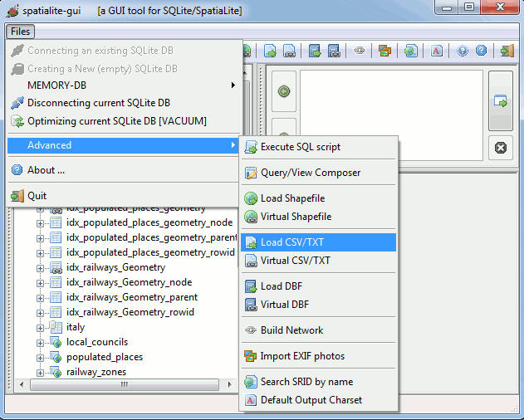Click the green back-arrow history button
The width and height of the screenshot is (524, 420).
[x=284, y=91]
